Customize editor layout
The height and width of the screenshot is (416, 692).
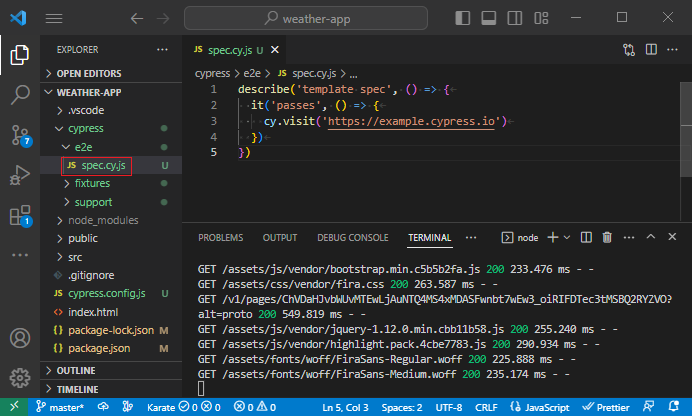click(x=541, y=18)
